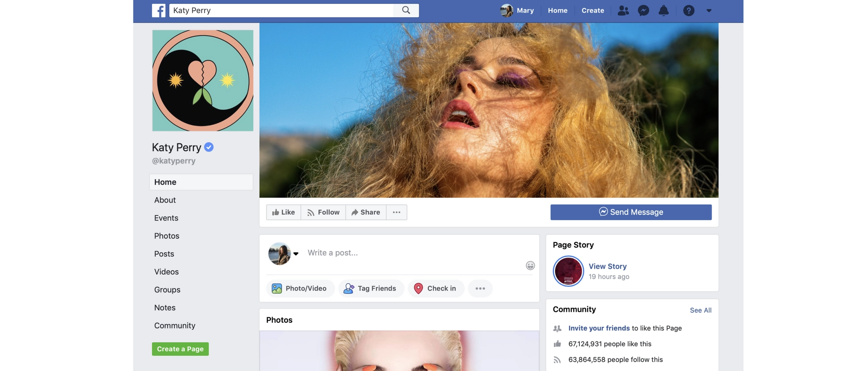Open the Create link in top bar
The width and height of the screenshot is (868, 371).
pyautogui.click(x=593, y=10)
